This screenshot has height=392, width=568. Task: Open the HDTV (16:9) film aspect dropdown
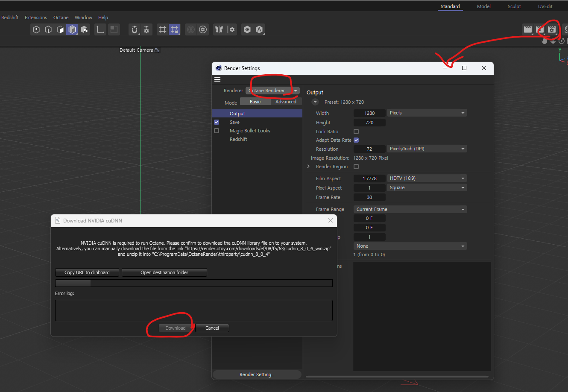(x=427, y=178)
